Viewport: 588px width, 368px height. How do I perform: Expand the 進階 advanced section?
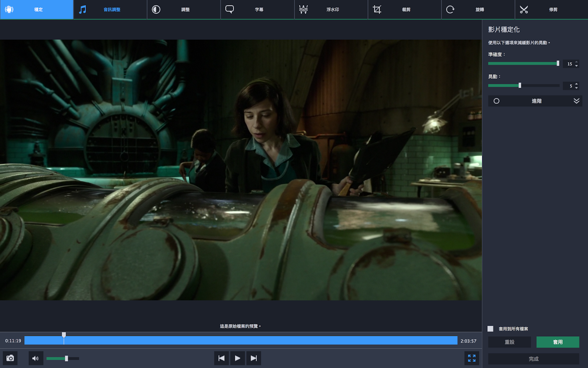535,101
